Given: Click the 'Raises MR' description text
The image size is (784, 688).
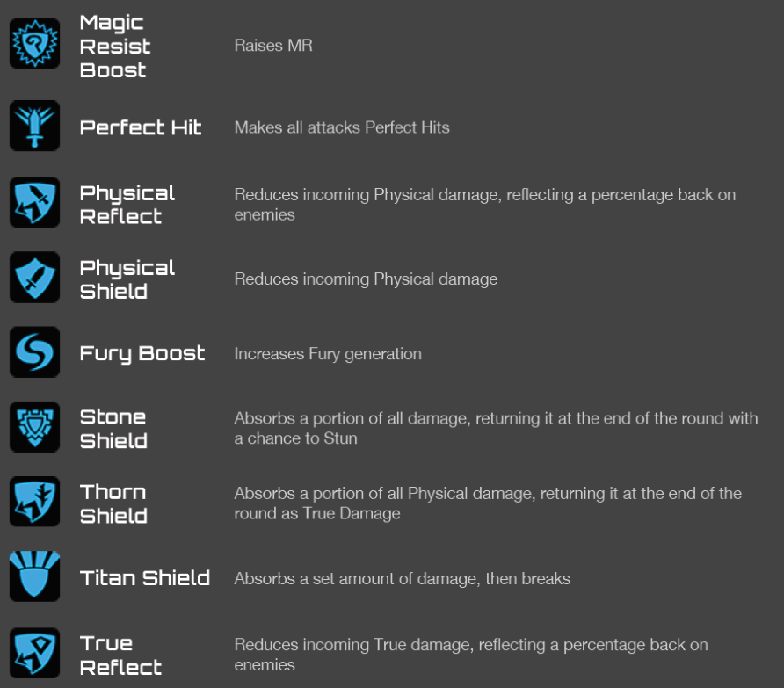Looking at the screenshot, I should point(273,45).
